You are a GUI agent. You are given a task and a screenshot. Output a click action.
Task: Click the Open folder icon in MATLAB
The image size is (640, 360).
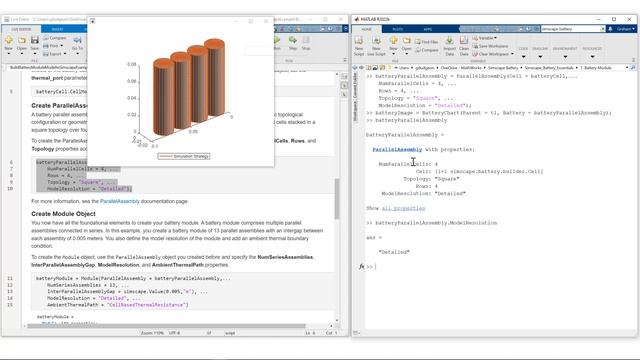407,40
